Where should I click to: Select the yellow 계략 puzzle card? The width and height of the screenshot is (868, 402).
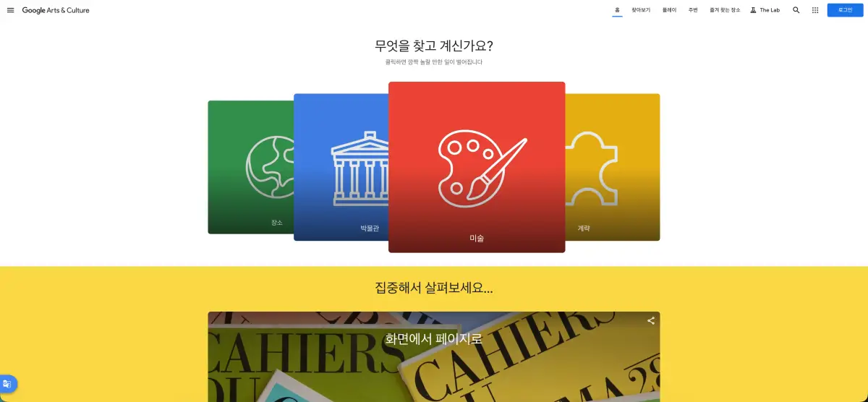(613, 167)
